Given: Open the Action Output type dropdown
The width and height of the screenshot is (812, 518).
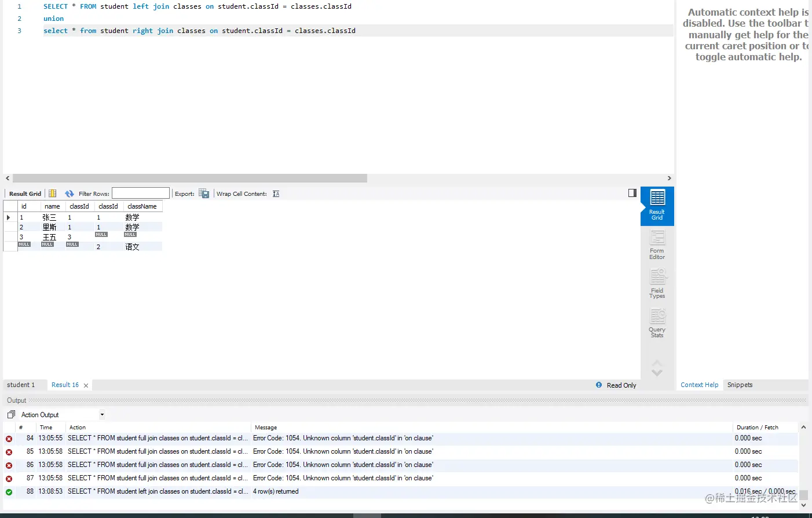Looking at the screenshot, I should (x=102, y=415).
